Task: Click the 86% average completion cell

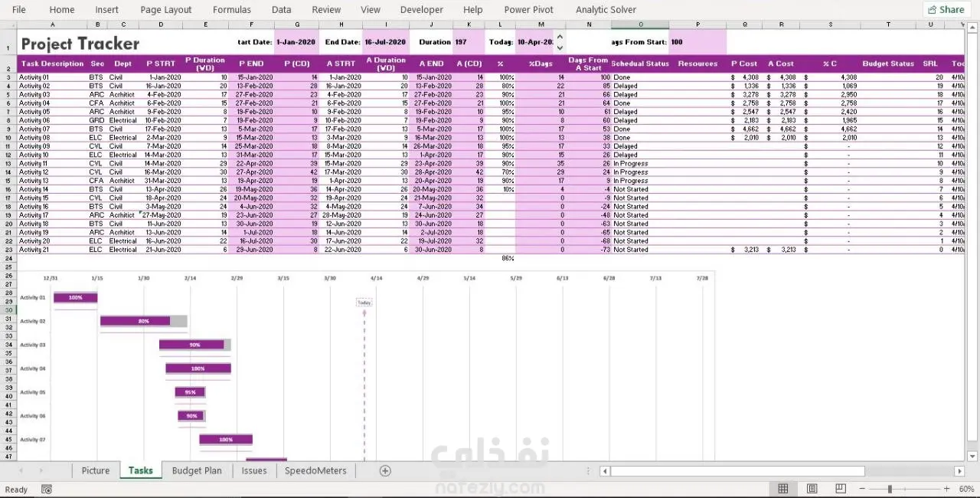Action: (x=501, y=258)
